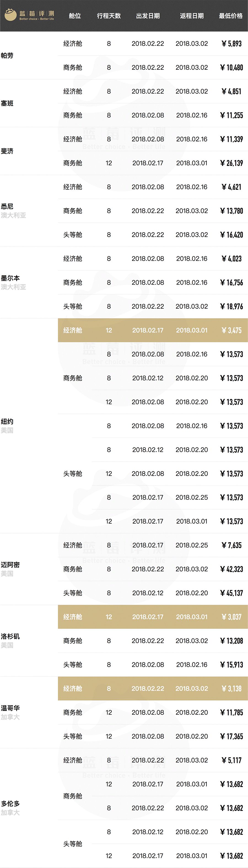Click price ¥13,780 for 悉尼 business
The height and width of the screenshot is (868, 248).
point(231,211)
